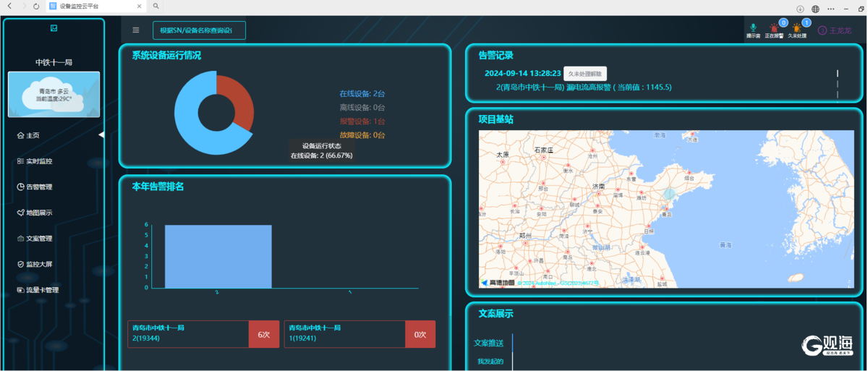Go to 主页 in the sidebar
Screen dimensions: 868x371
pos(33,135)
